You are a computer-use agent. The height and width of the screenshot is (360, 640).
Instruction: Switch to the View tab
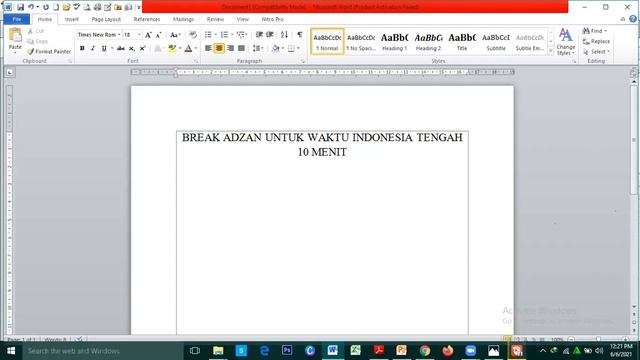pyautogui.click(x=242, y=19)
